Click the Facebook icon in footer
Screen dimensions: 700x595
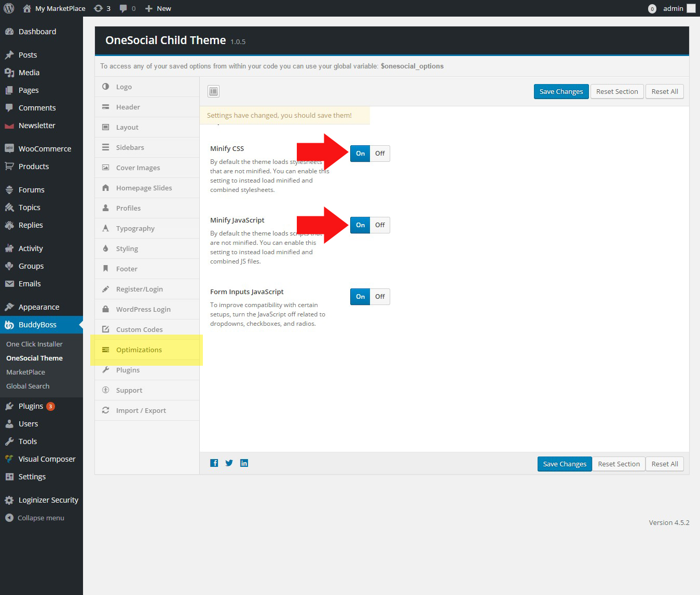tap(214, 463)
